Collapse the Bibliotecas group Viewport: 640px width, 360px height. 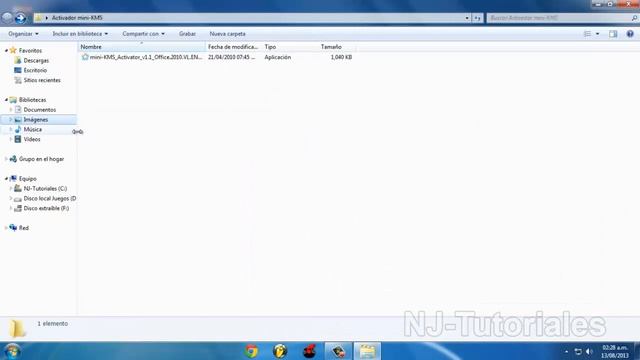6,100
